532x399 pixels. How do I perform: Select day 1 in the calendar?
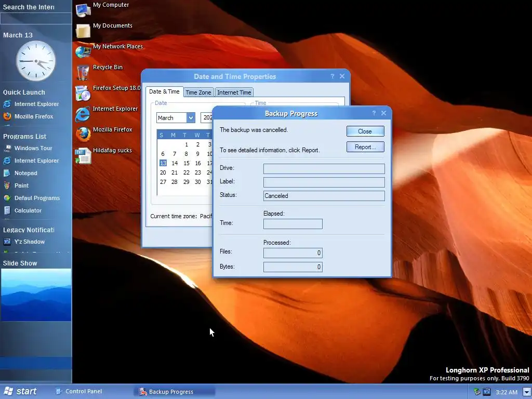point(187,144)
